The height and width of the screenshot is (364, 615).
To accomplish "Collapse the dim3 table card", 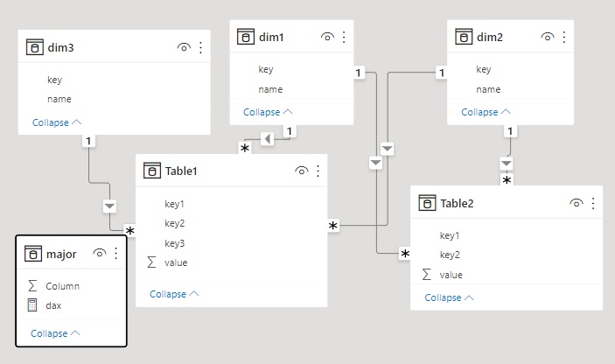I will click(57, 122).
